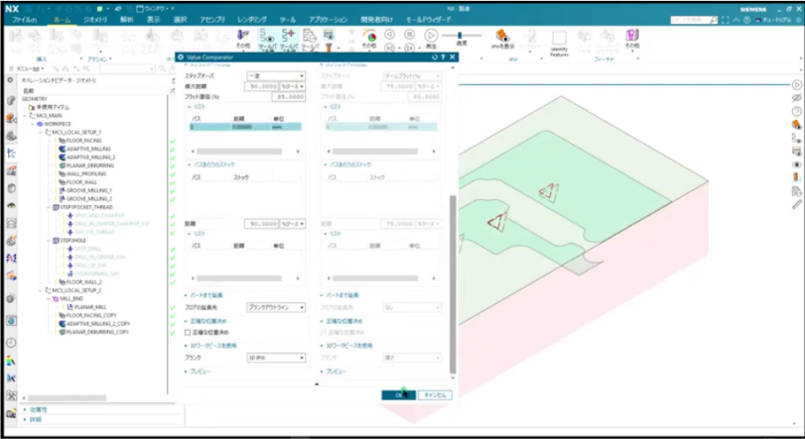Open help in Value Comparator title bar
Viewport: 805px width, 439px height.
click(443, 57)
